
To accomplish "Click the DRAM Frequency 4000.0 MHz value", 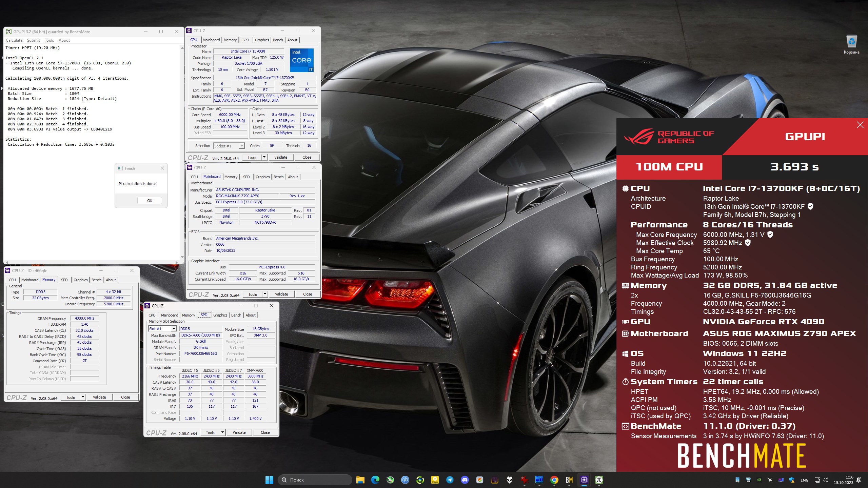I will [84, 318].
